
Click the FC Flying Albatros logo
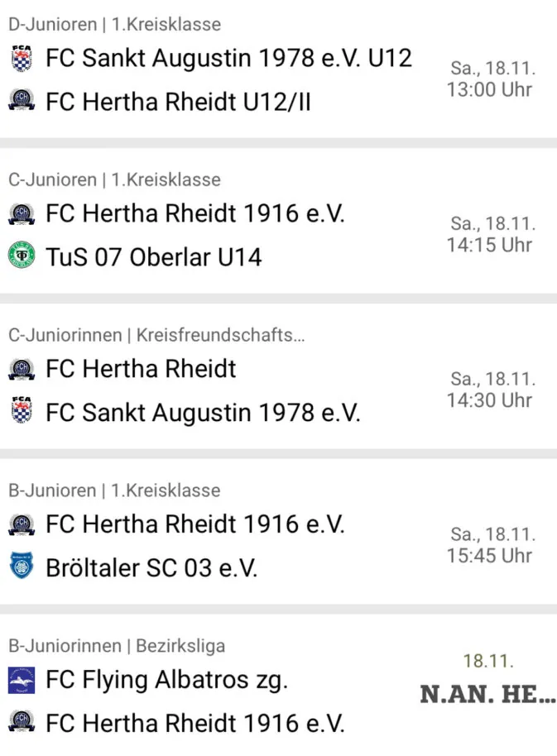tap(22, 680)
